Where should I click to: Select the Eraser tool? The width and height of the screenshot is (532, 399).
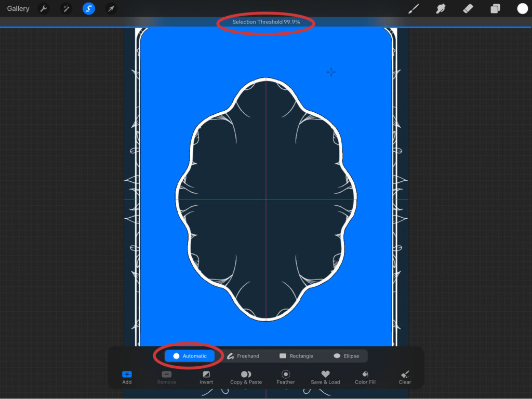pos(468,9)
